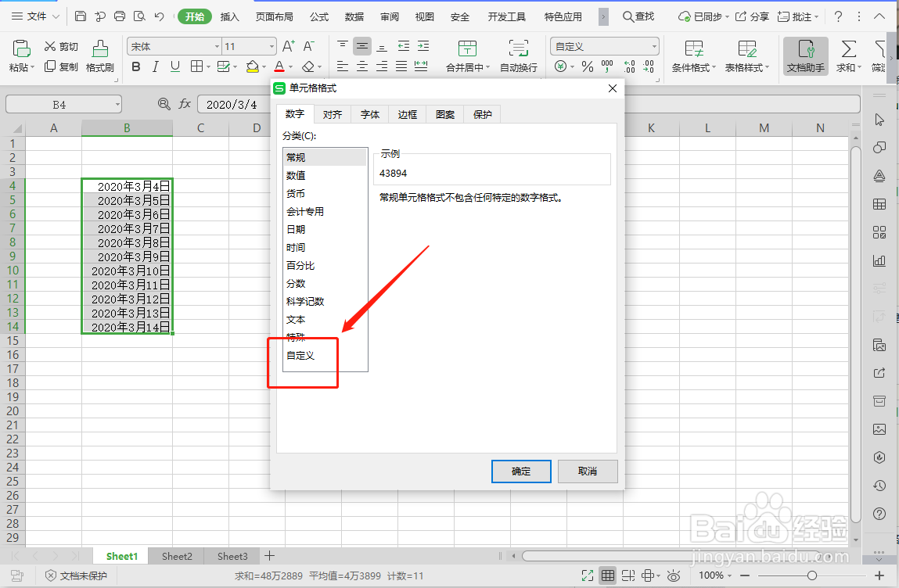Image resolution: width=899 pixels, height=588 pixels.
Task: Apply 合并居中 merge and center
Action: (x=467, y=56)
